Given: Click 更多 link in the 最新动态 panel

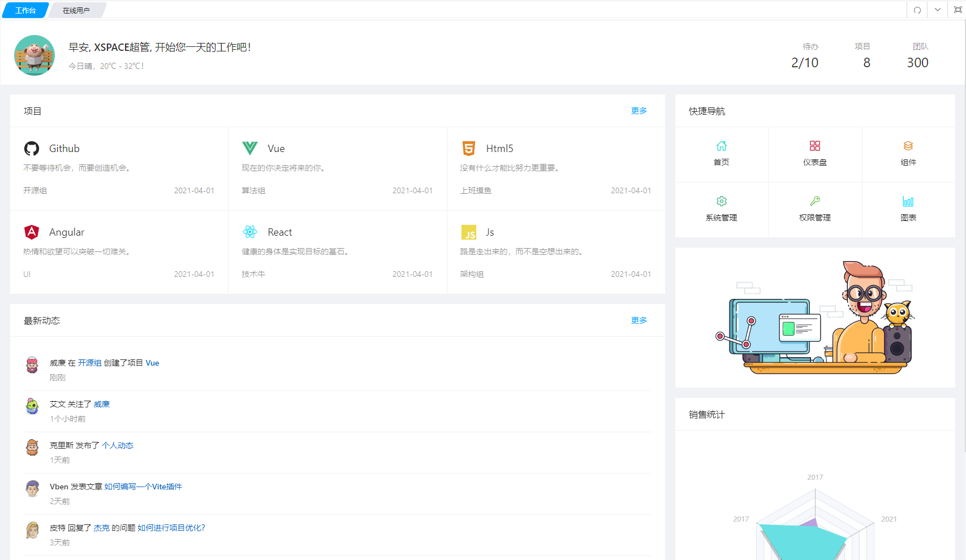Looking at the screenshot, I should [x=639, y=320].
